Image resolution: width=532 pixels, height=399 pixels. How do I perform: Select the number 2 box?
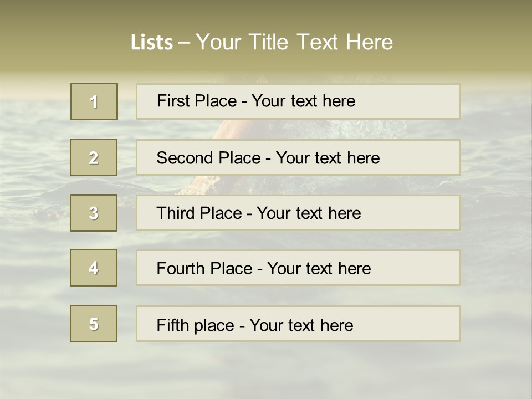(x=94, y=157)
